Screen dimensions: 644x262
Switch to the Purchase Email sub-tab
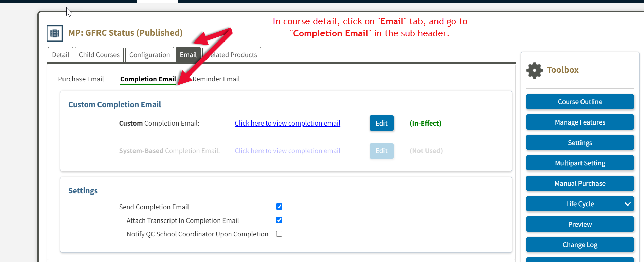(x=81, y=79)
